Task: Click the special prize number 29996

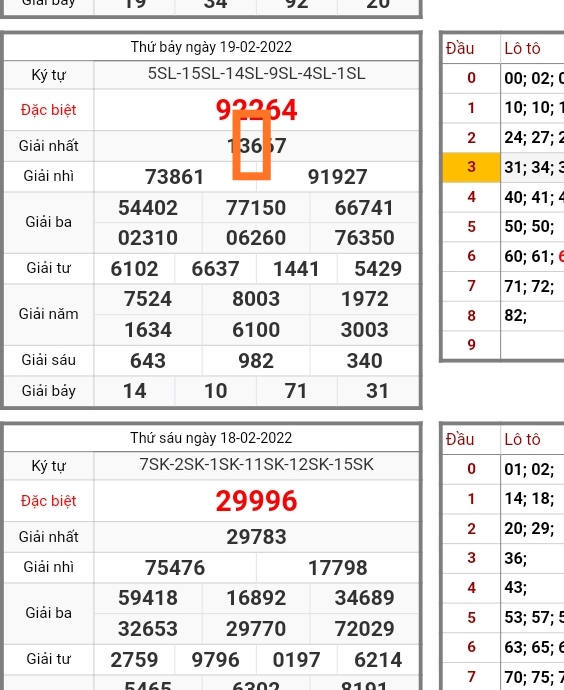Action: click(256, 501)
